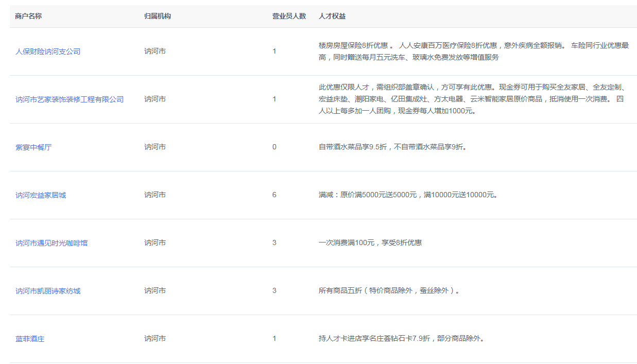
Task: Click staff count 0 for 紫宴中餐厅
Action: 274,147
